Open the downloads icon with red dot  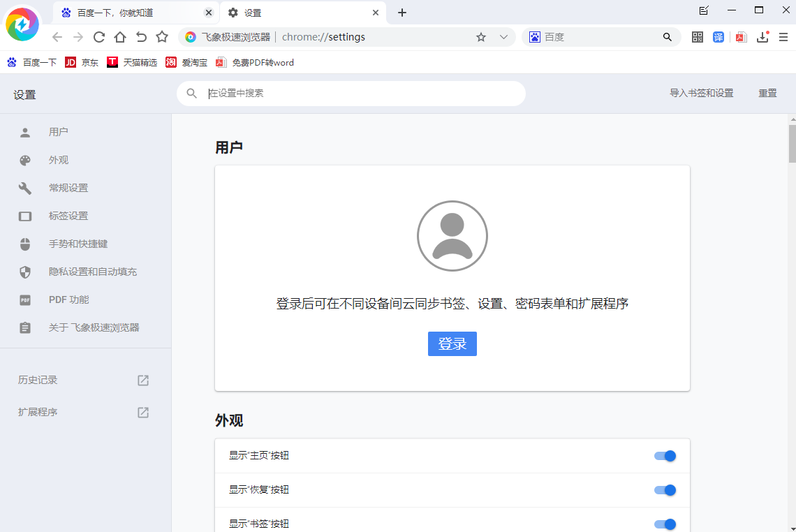click(x=762, y=37)
